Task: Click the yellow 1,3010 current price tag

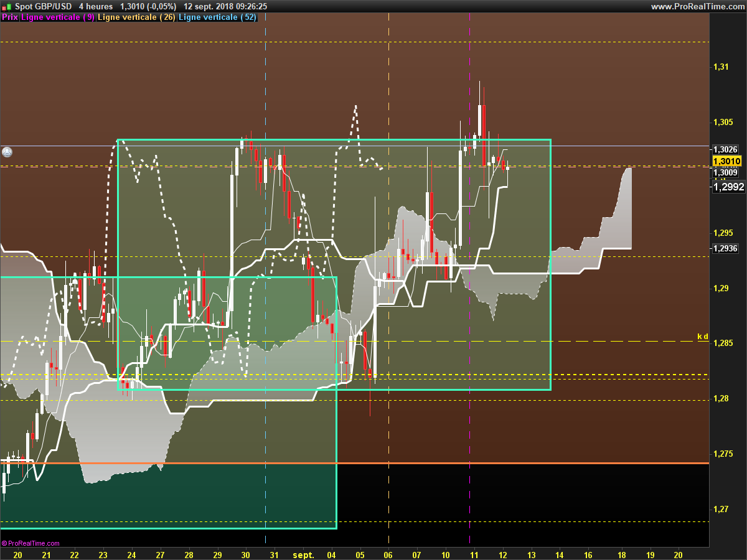Action: click(x=726, y=161)
